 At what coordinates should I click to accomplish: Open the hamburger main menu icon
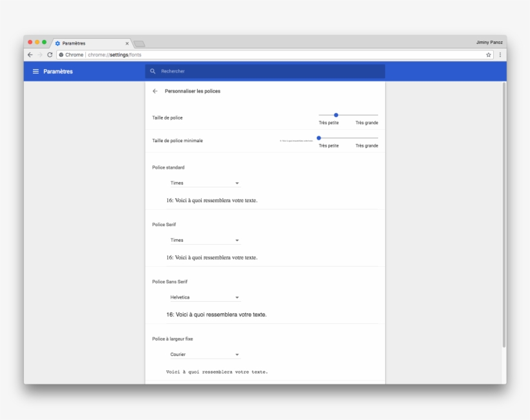[36, 71]
